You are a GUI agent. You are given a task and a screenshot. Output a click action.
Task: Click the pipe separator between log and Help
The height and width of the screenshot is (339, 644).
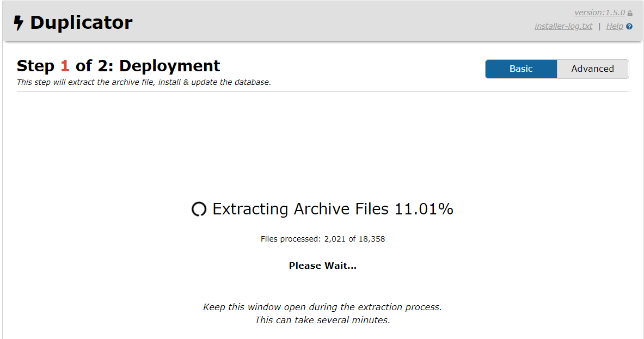click(x=599, y=26)
